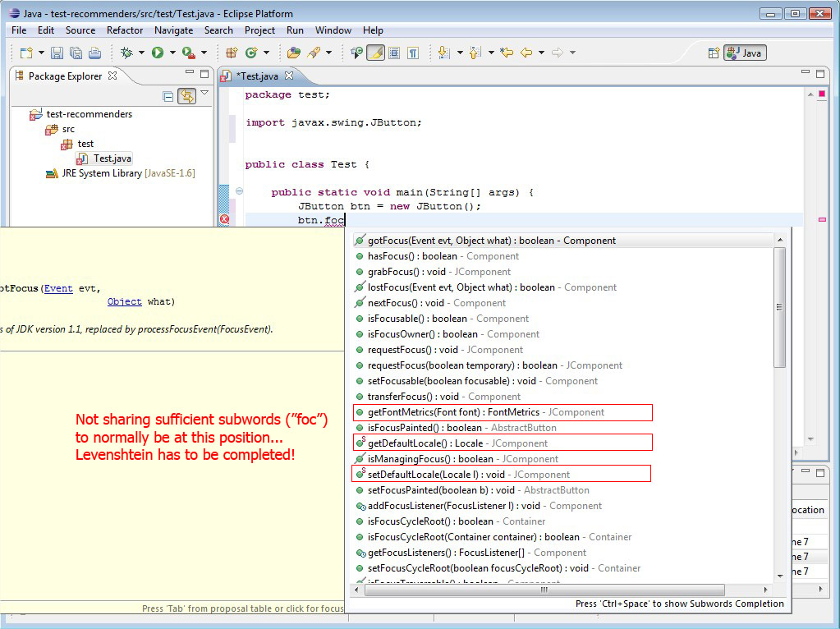840x629 pixels.
Task: Open the File menu
Action: (19, 30)
